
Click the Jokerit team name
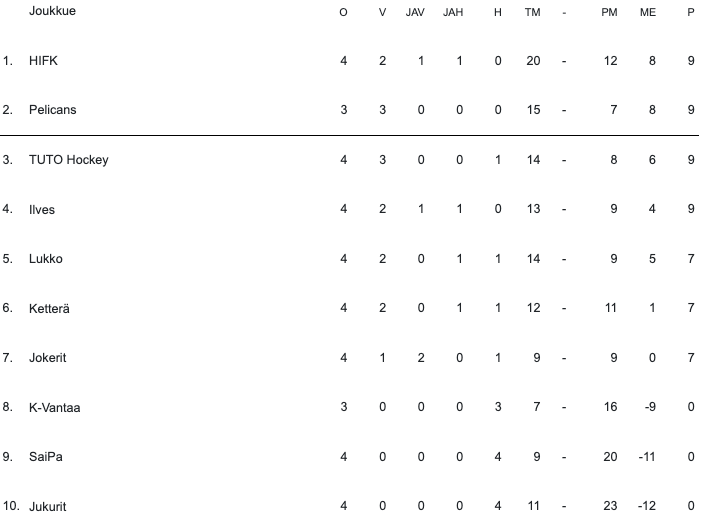[48, 358]
